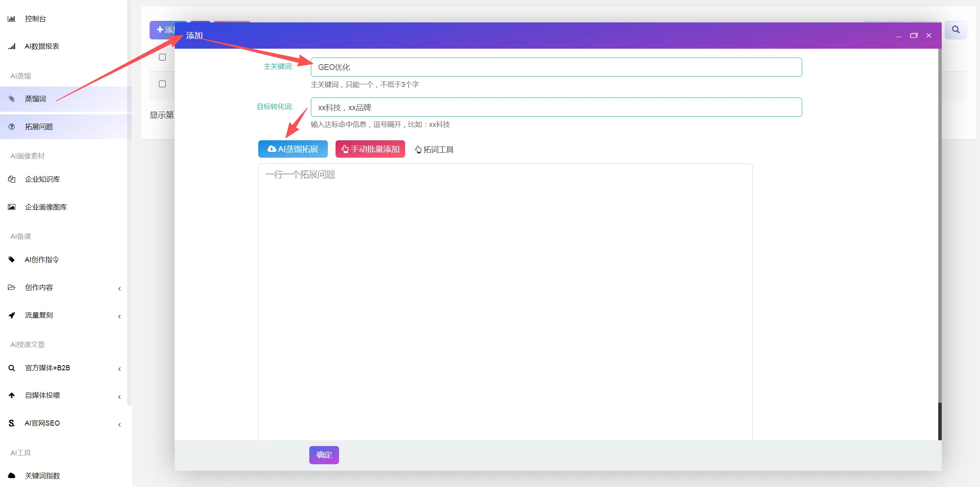Click the 企业画像图库 picture icon
980x487 pixels.
point(12,207)
